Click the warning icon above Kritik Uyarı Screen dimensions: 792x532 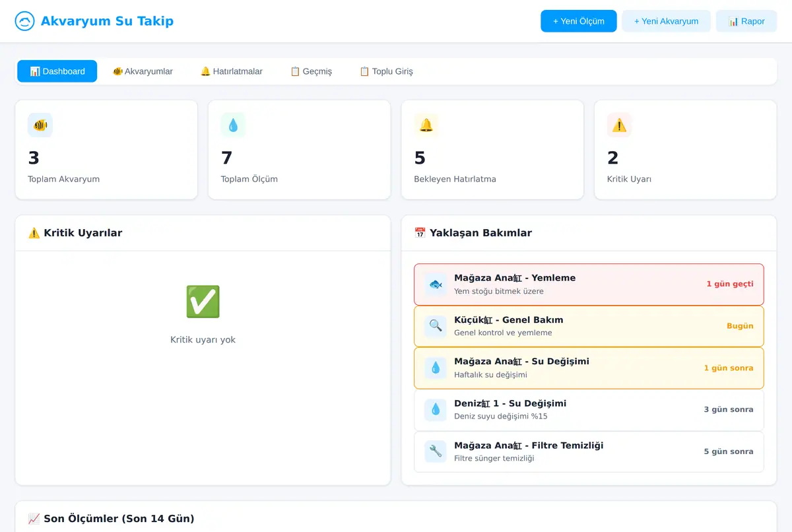[x=619, y=125]
